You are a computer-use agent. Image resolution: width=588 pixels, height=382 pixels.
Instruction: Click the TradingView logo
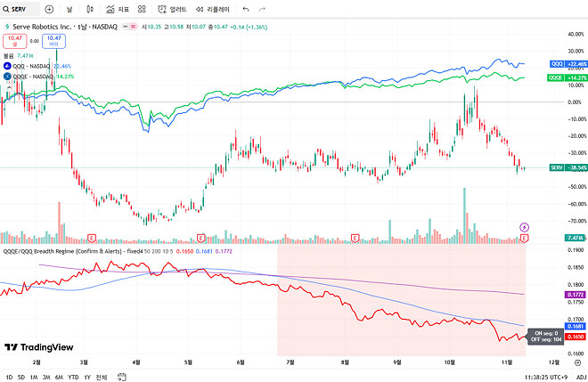point(38,347)
